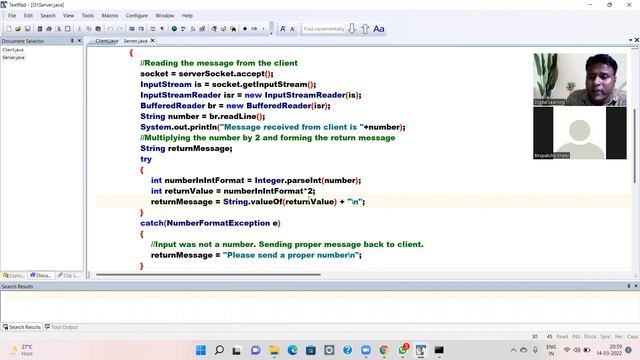Find previous with the up arrow

[365, 29]
